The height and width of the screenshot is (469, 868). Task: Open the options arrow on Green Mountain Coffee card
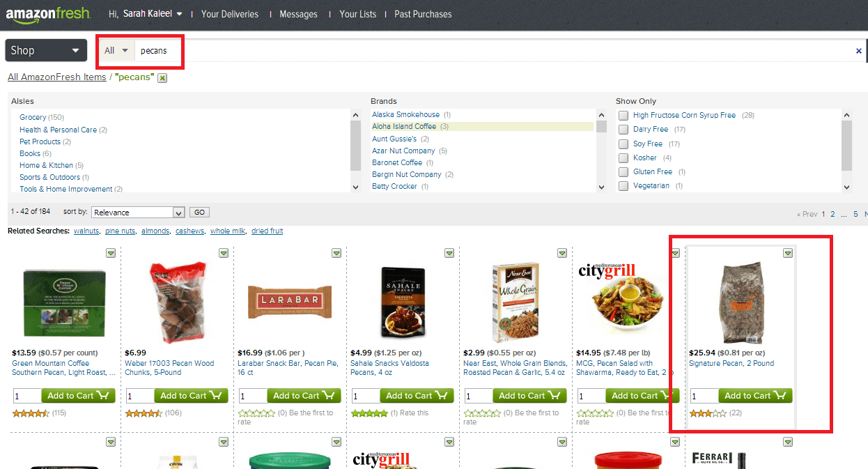point(111,253)
